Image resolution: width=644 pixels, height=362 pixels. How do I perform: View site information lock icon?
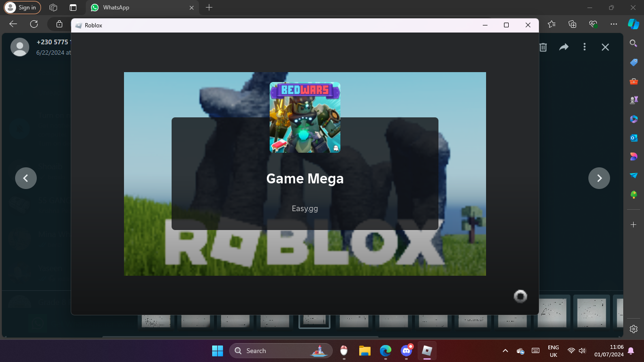(x=59, y=24)
